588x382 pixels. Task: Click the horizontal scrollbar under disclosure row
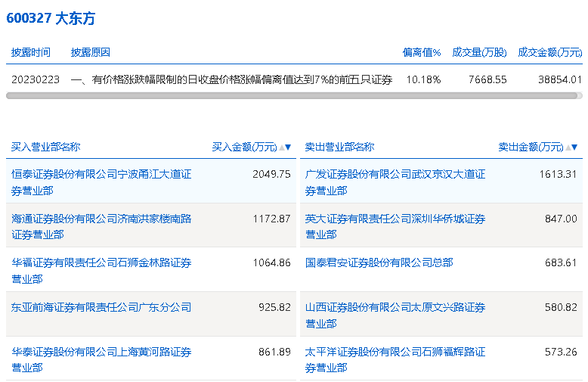292,95
